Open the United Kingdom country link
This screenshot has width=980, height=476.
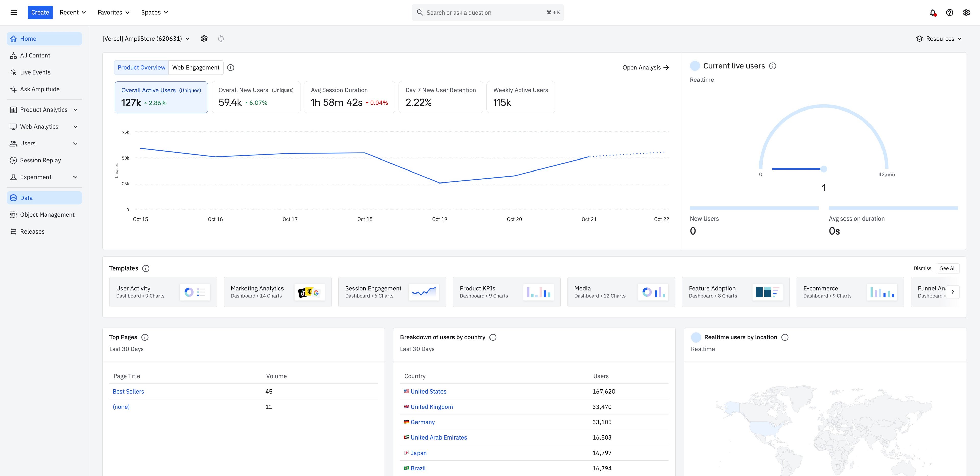click(x=431, y=407)
